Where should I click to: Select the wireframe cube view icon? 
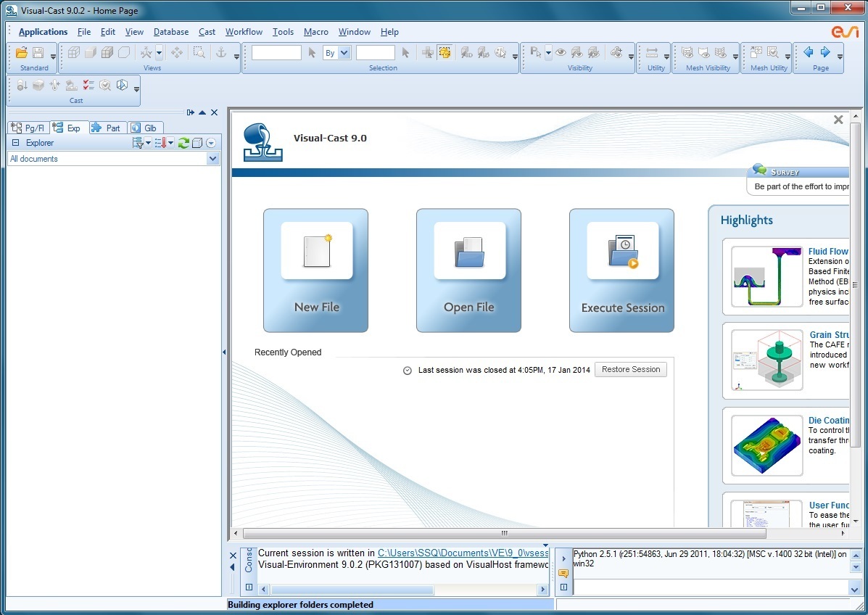pyautogui.click(x=74, y=53)
